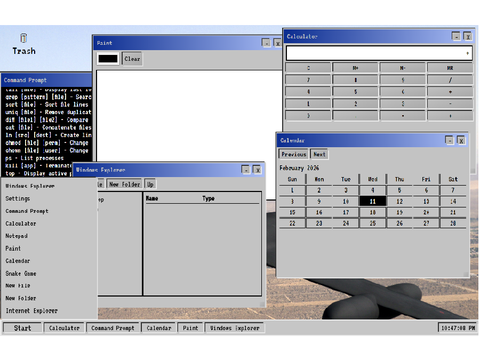Click the number 7 Calculator key
This screenshot has width=480, height=360.
pos(308,80)
